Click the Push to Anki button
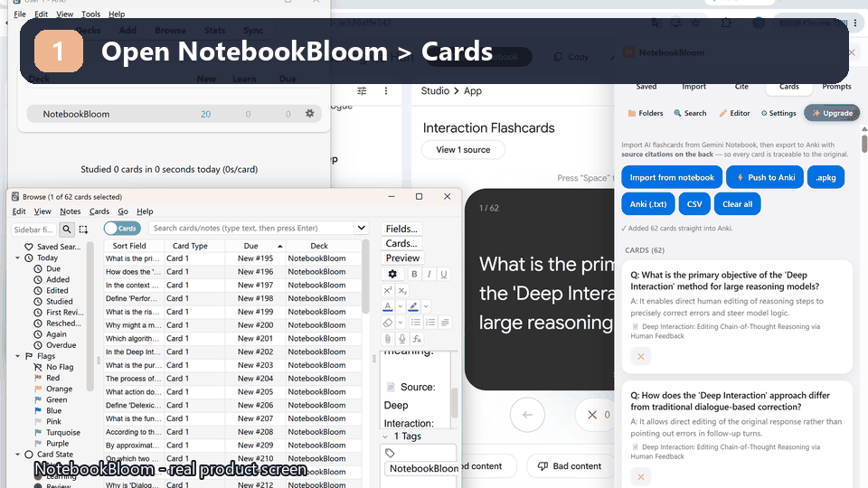The height and width of the screenshot is (488, 868). point(765,177)
